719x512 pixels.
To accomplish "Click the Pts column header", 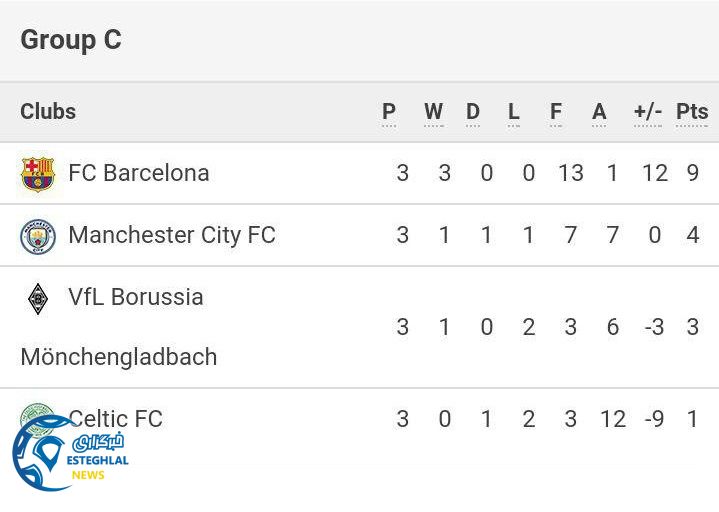I will pyautogui.click(x=692, y=112).
